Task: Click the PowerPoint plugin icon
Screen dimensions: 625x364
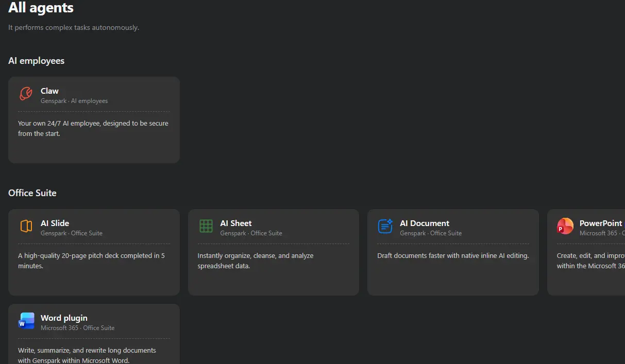Action: (x=565, y=226)
